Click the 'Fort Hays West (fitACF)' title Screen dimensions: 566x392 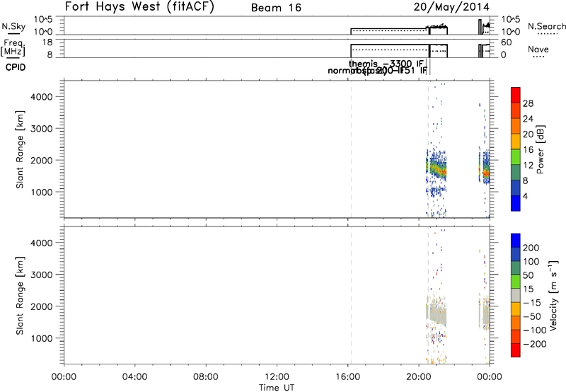click(x=139, y=7)
